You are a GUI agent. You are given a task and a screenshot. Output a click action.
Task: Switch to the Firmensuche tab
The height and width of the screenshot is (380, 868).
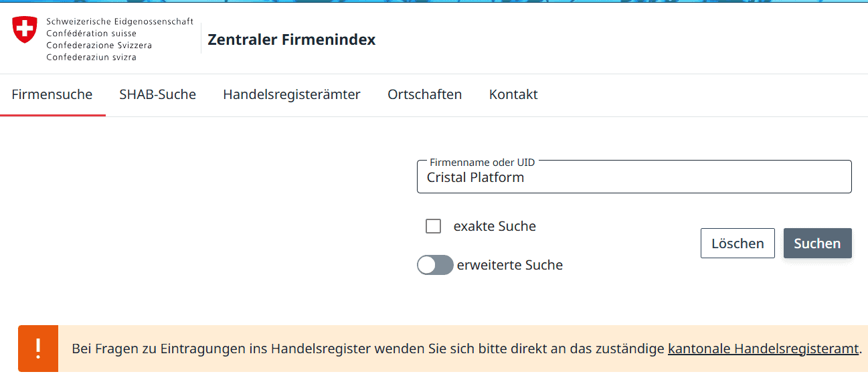tap(52, 95)
